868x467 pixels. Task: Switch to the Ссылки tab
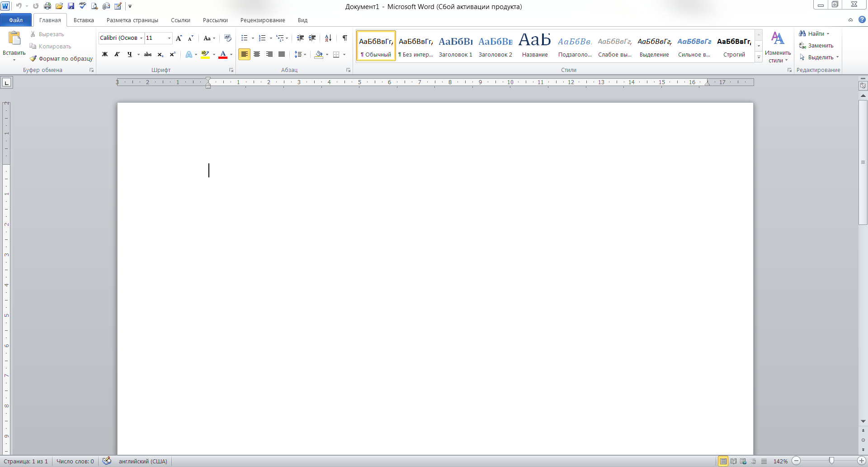pyautogui.click(x=180, y=20)
